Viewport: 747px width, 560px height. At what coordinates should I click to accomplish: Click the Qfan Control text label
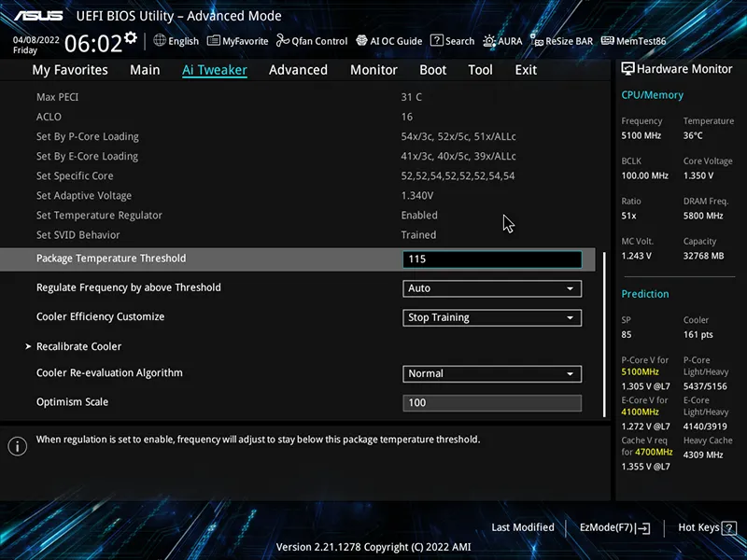[319, 41]
